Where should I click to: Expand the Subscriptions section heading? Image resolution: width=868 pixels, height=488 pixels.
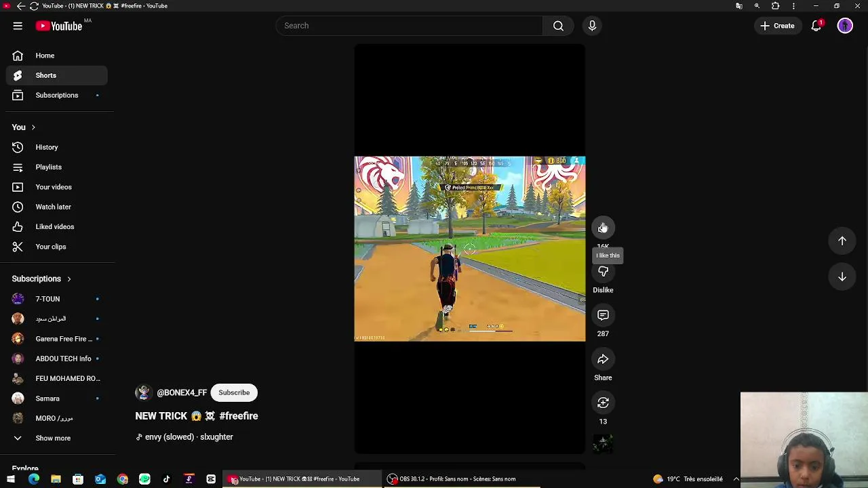point(41,279)
